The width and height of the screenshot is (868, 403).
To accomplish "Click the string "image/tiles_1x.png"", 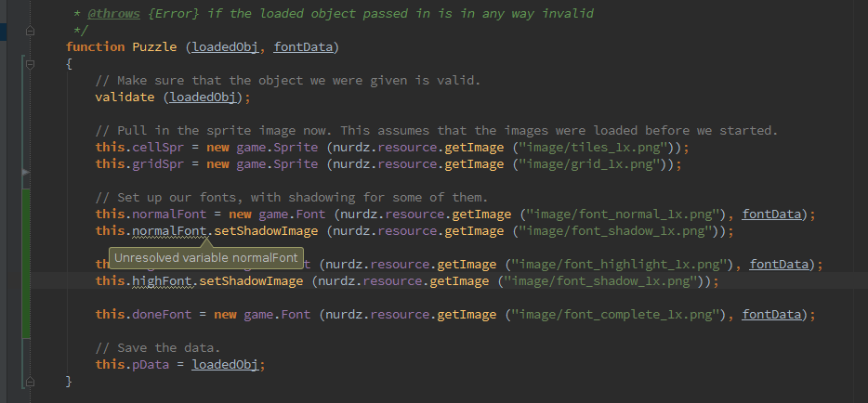I will (593, 148).
